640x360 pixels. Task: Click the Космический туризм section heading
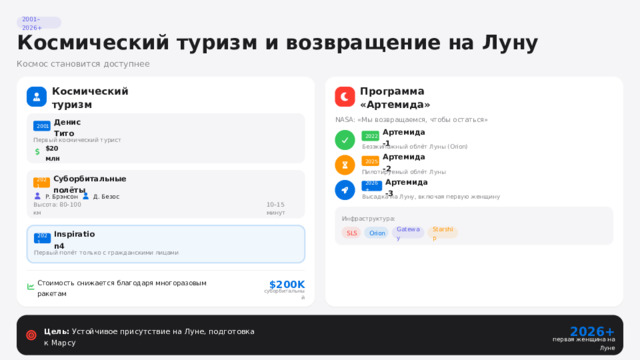click(90, 98)
